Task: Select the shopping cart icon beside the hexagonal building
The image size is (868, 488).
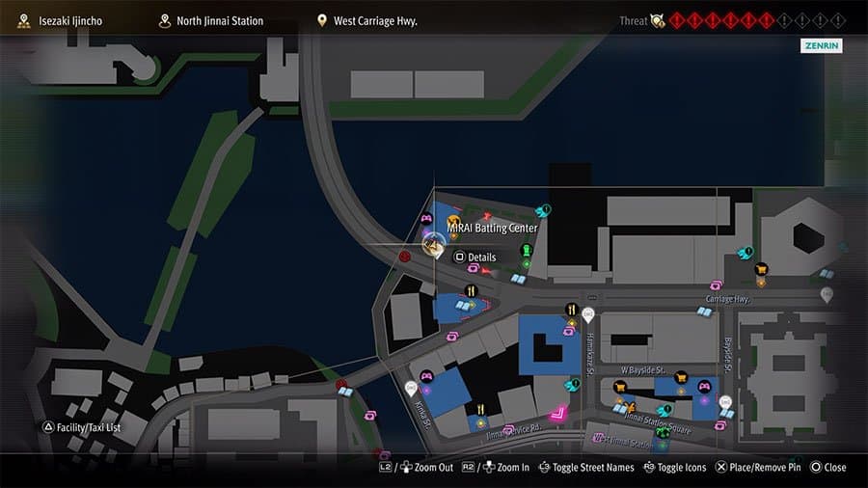Action: 761,269
